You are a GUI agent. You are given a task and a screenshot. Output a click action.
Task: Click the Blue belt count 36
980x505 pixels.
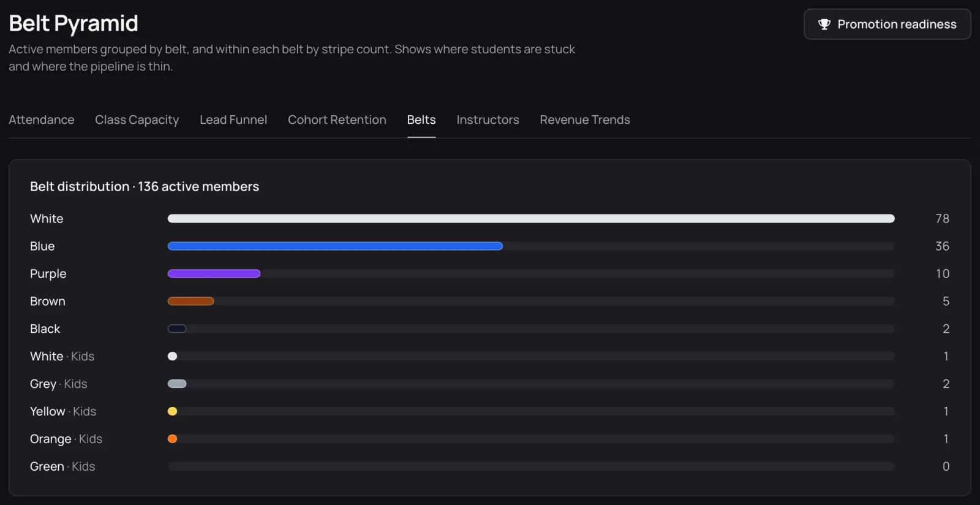point(942,246)
